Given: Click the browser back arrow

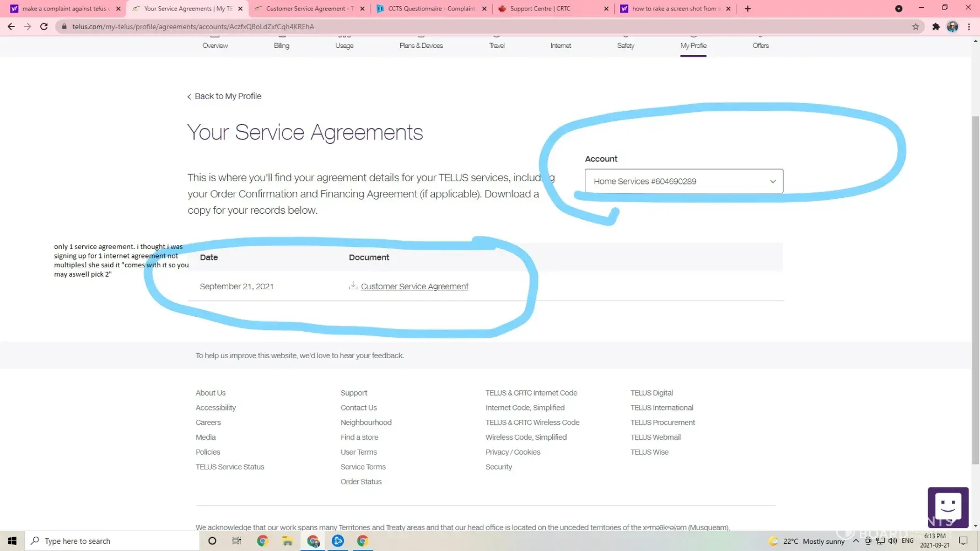Looking at the screenshot, I should pyautogui.click(x=11, y=26).
